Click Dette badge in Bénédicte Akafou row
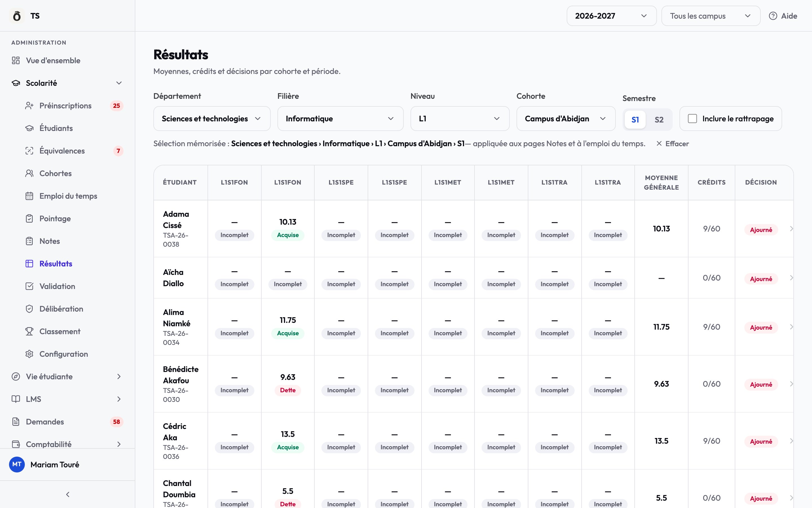Viewport: 812px width, 508px height. pos(288,390)
